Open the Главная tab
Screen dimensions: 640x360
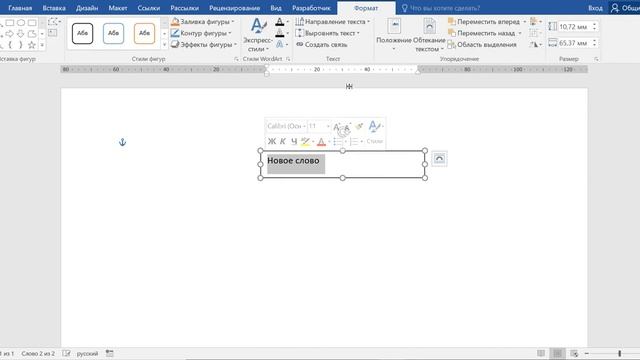click(x=20, y=8)
